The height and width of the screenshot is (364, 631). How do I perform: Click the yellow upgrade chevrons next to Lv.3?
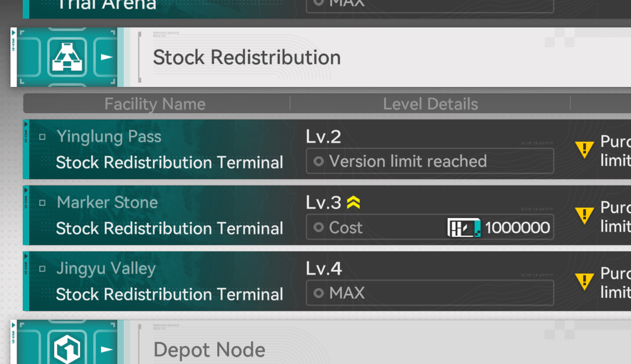tap(353, 202)
